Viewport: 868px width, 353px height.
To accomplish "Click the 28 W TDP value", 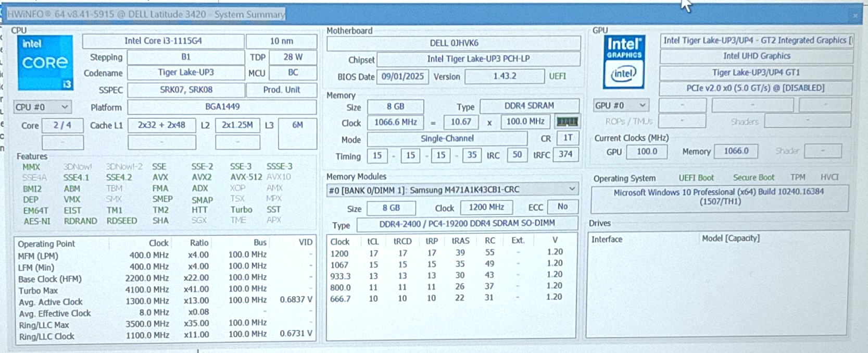I will point(293,57).
